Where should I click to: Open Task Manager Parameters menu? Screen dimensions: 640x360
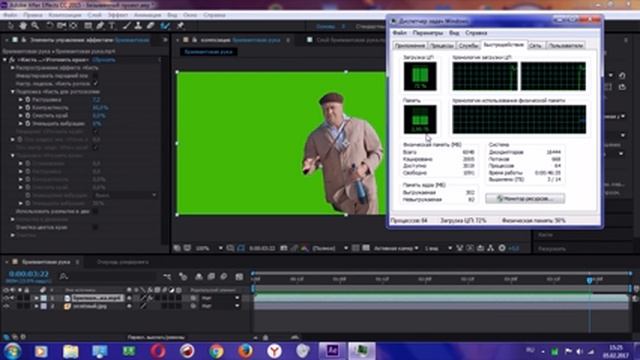(x=427, y=33)
